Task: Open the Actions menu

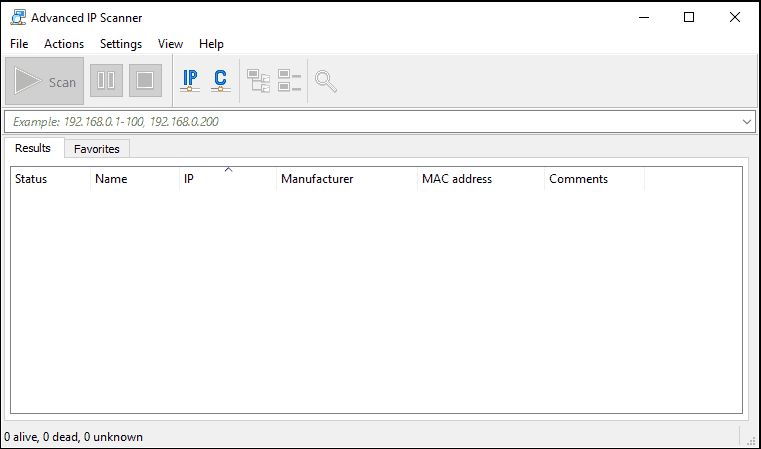Action: (x=64, y=44)
